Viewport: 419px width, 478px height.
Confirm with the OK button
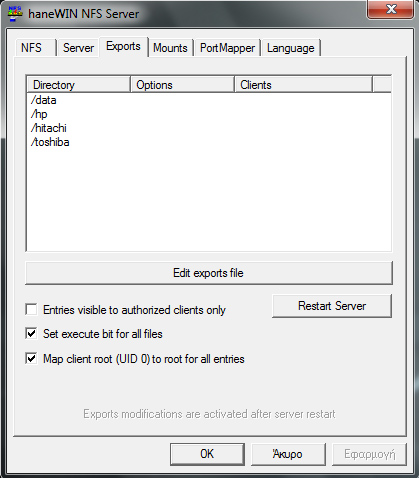(207, 454)
